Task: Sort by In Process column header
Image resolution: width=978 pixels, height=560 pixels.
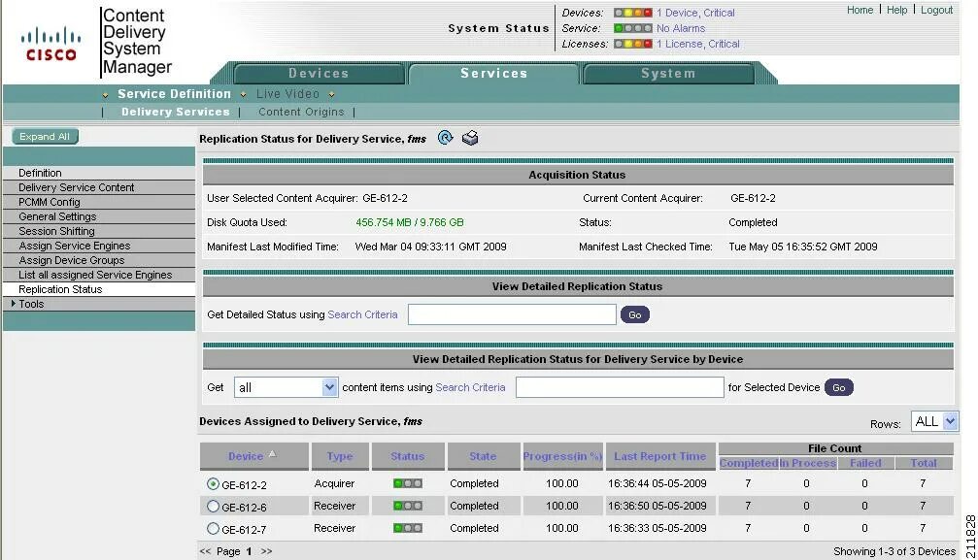Action: pyautogui.click(x=807, y=463)
